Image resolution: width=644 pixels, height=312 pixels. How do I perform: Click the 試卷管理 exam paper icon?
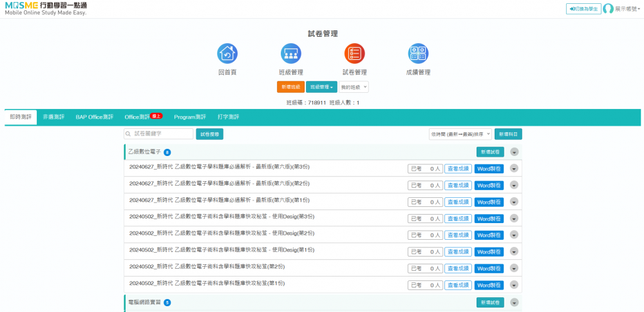coord(354,54)
